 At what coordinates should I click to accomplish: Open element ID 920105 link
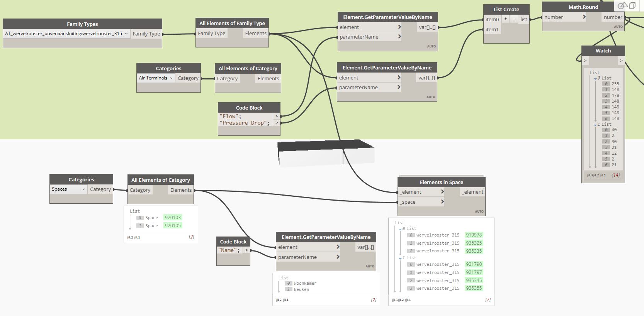pyautogui.click(x=173, y=226)
